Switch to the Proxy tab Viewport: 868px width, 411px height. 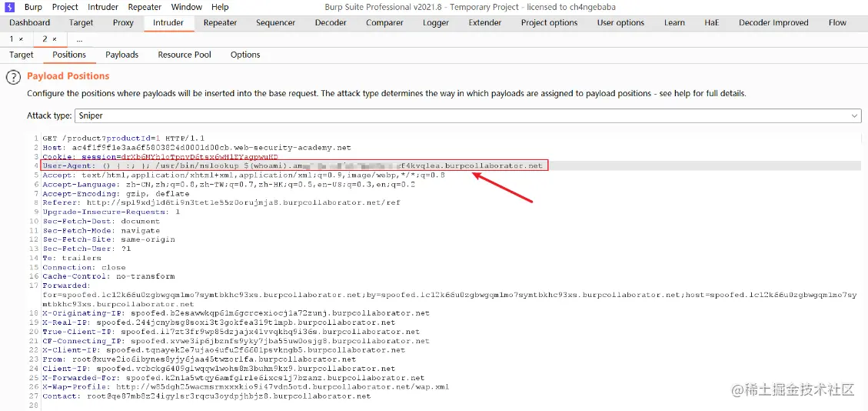point(123,23)
